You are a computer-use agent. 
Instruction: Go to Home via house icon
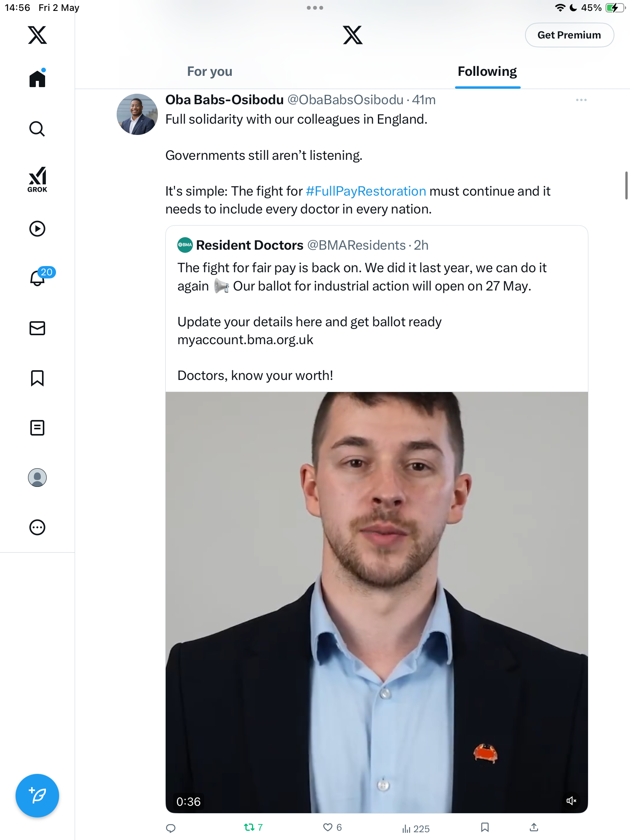point(37,78)
